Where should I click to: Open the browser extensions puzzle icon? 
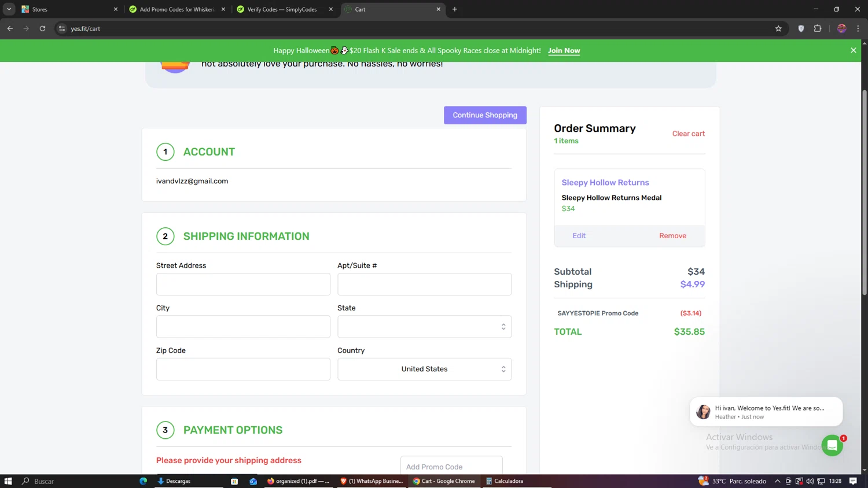coord(818,28)
